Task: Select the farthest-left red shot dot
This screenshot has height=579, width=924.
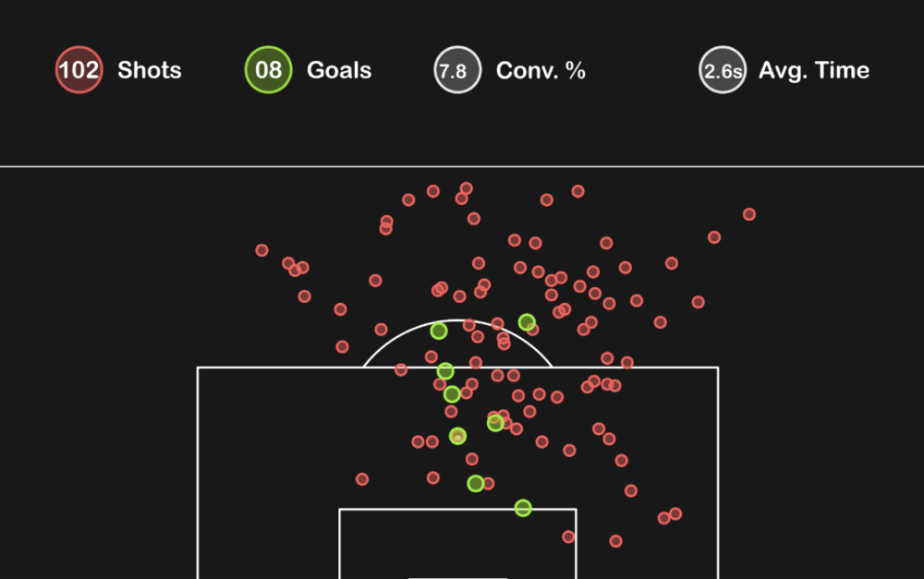Action: pyautogui.click(x=261, y=250)
